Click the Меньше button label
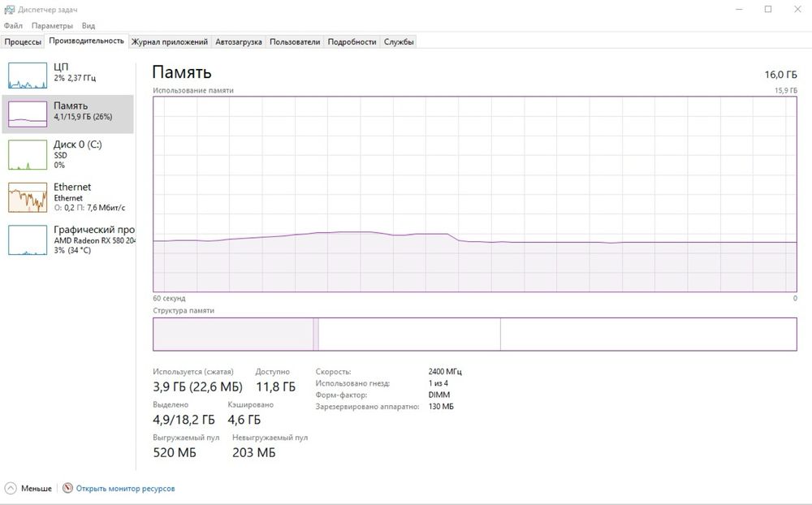The width and height of the screenshot is (812, 505). (37, 489)
